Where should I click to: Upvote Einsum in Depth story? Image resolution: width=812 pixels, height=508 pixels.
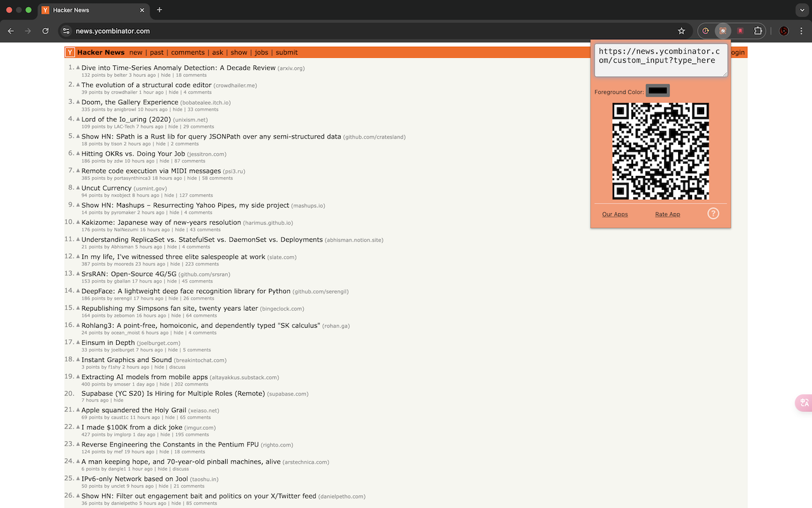tap(78, 342)
